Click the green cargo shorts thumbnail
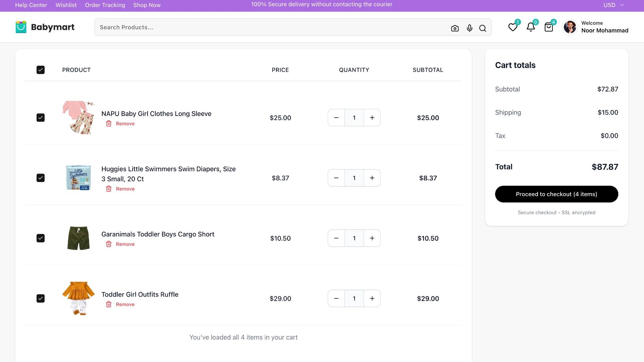 [78, 238]
